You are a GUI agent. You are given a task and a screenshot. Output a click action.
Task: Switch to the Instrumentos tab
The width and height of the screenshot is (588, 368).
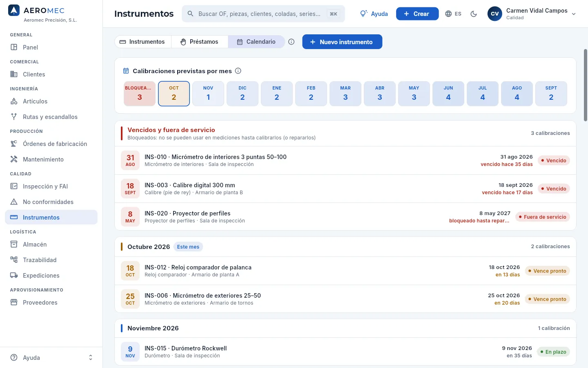(x=143, y=42)
